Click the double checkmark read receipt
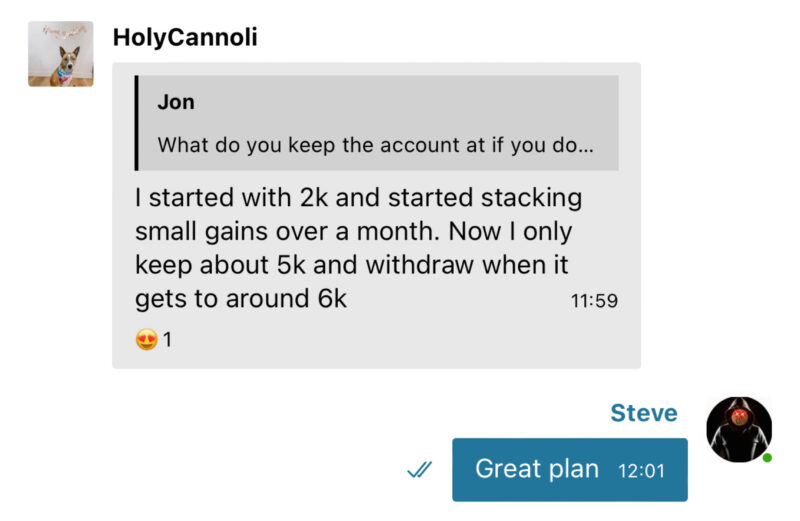The height and width of the screenshot is (521, 800). point(420,469)
